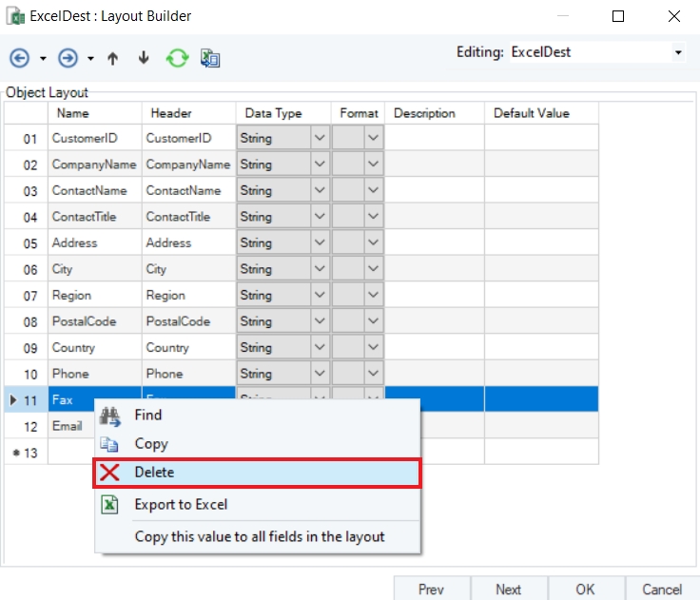Expand the Editing ExcelDest combo box
This screenshot has width=700, height=600.
[678, 52]
